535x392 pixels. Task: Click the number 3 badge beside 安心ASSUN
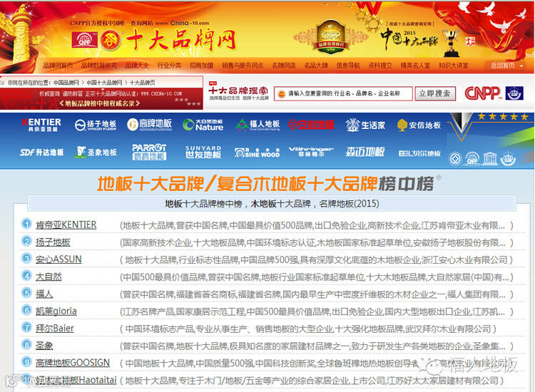coord(26,259)
